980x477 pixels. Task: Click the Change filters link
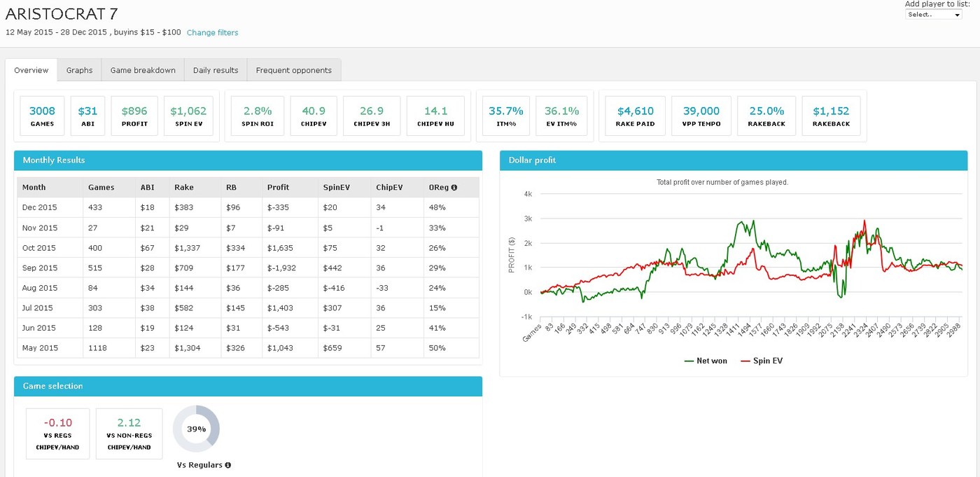point(212,32)
